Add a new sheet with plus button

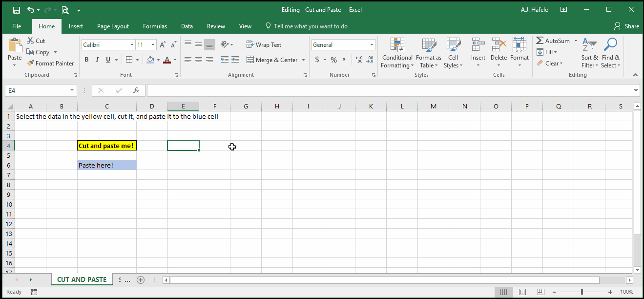[x=141, y=280]
